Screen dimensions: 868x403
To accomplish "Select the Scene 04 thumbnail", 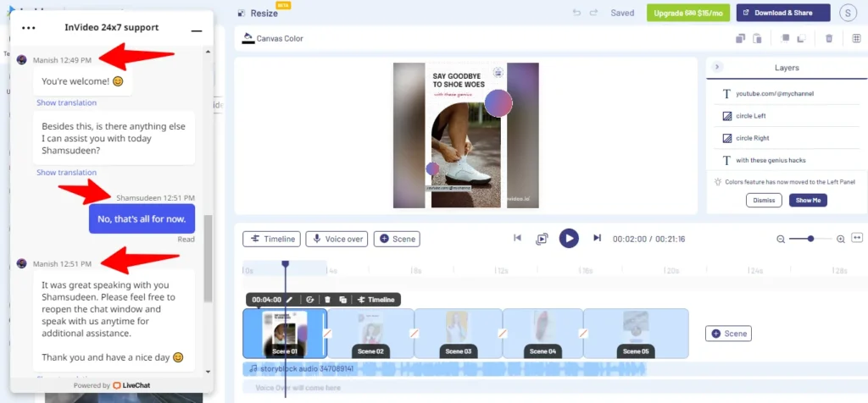I will 543,334.
